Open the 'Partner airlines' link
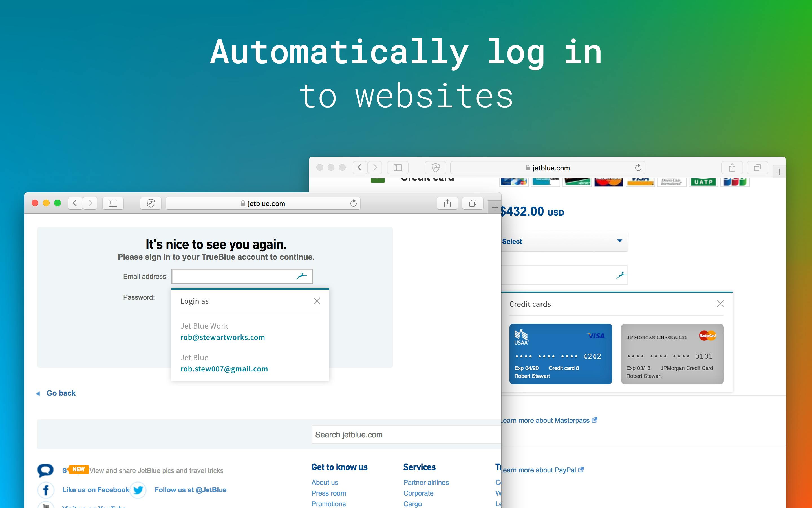The height and width of the screenshot is (508, 812). point(426,483)
